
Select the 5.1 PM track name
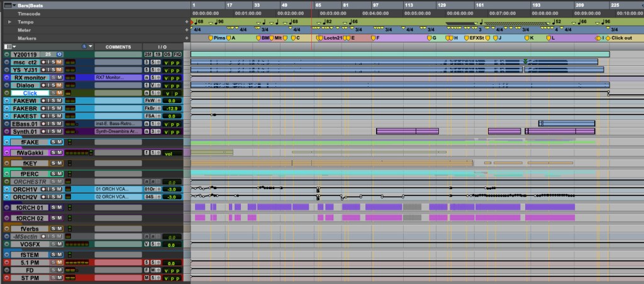point(28,262)
